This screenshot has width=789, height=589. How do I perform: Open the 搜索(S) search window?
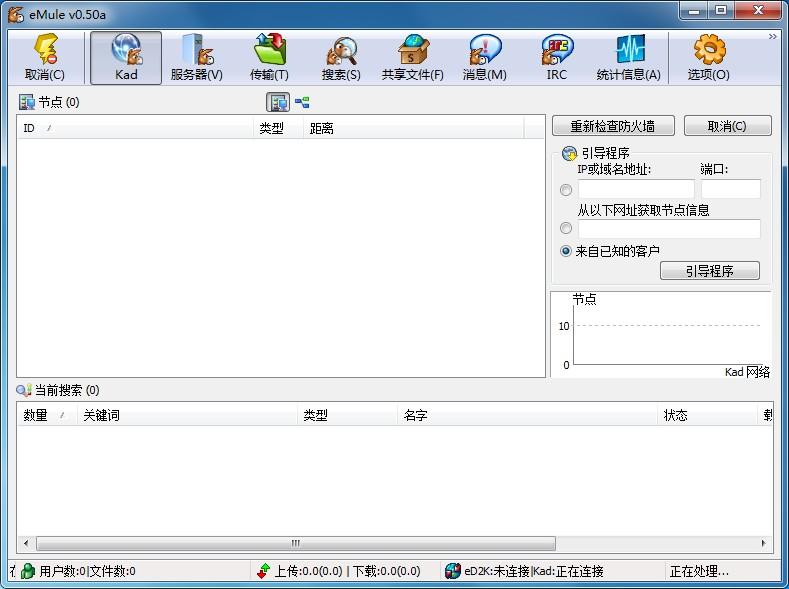(x=341, y=58)
